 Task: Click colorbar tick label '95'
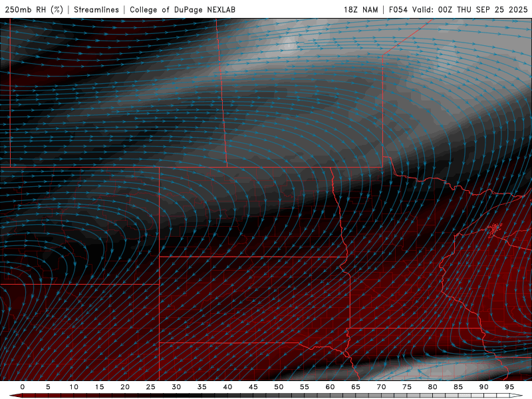coord(509,387)
